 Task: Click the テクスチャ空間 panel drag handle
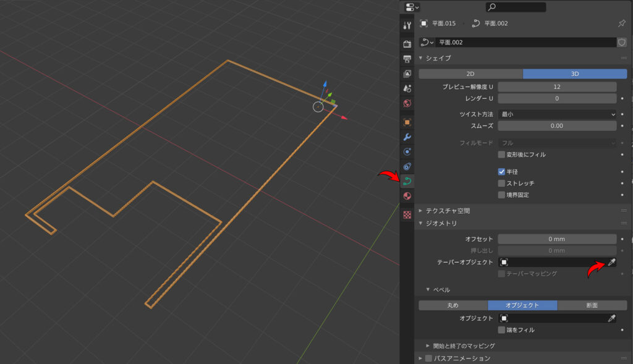point(624,211)
